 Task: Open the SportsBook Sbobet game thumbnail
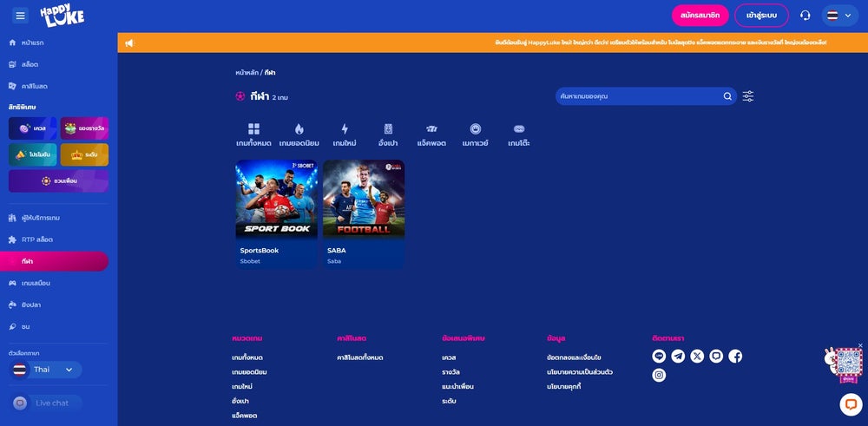click(276, 200)
